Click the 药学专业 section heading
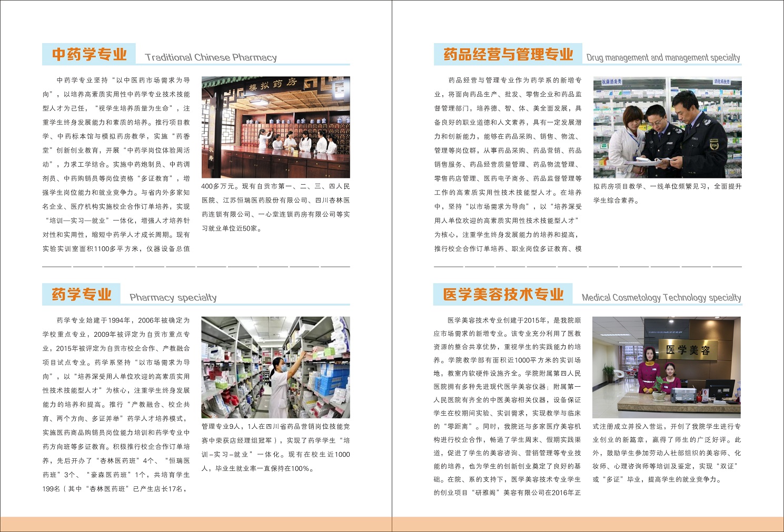 pyautogui.click(x=82, y=294)
